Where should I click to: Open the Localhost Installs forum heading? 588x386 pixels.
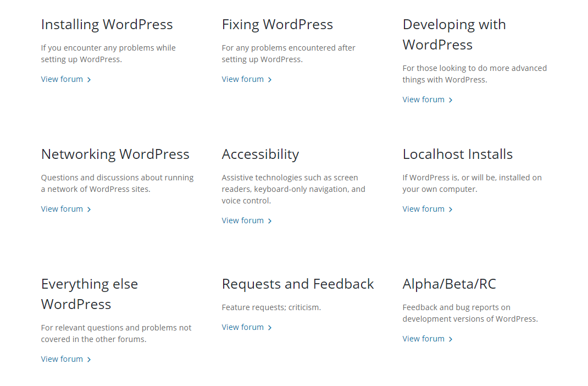pyautogui.click(x=458, y=155)
